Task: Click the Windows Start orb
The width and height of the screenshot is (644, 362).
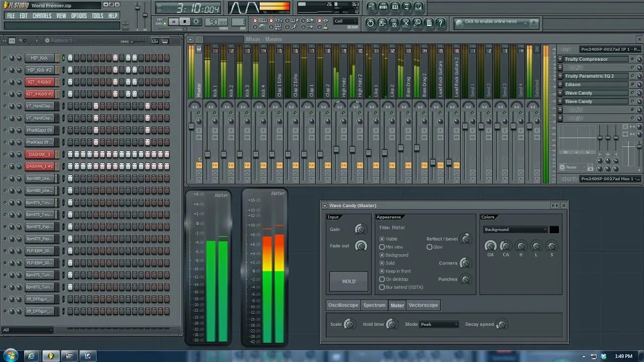Action: pos(10,355)
